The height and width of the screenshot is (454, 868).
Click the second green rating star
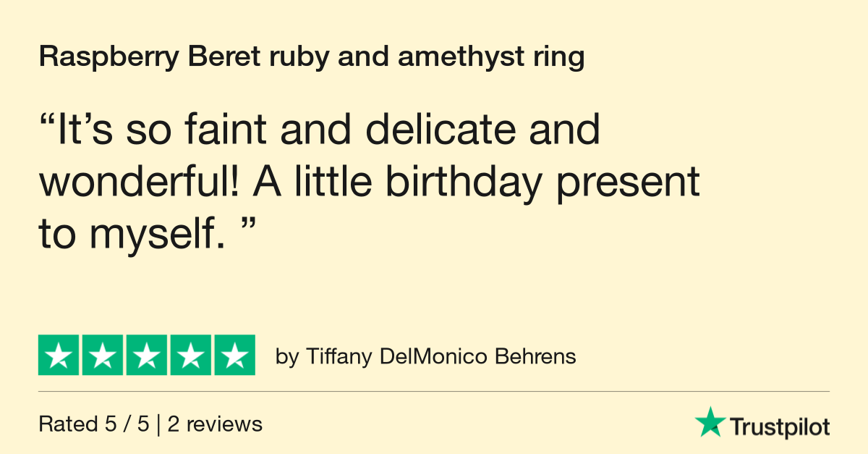tap(103, 356)
